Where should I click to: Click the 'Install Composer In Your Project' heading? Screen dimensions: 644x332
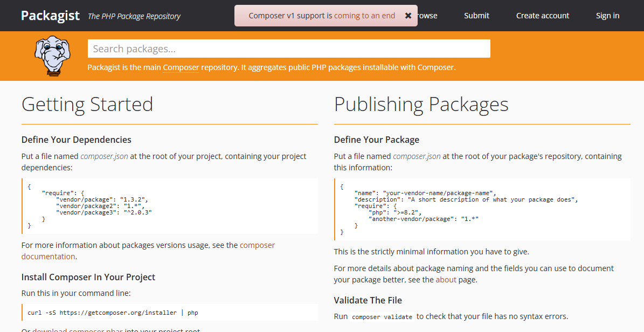pos(88,278)
